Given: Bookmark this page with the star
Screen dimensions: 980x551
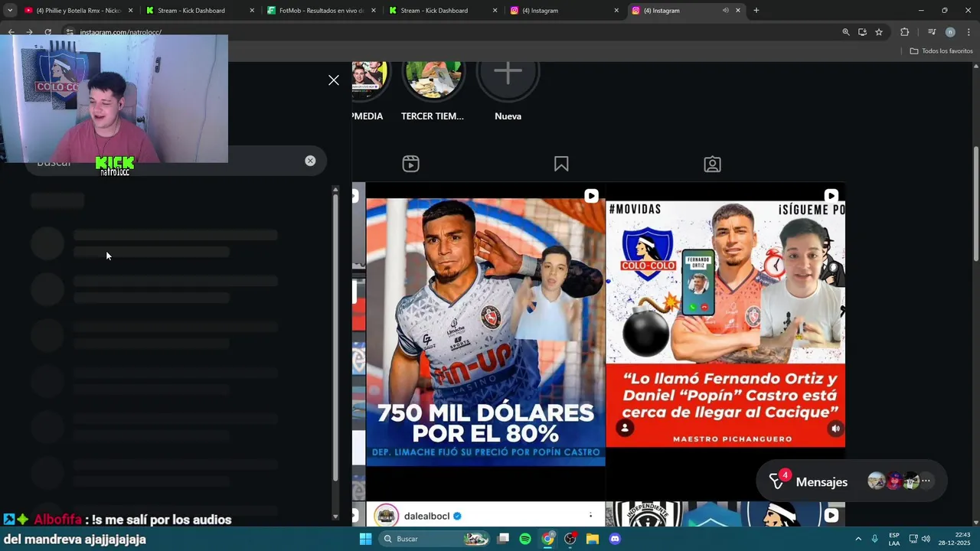Looking at the screenshot, I should (x=879, y=32).
